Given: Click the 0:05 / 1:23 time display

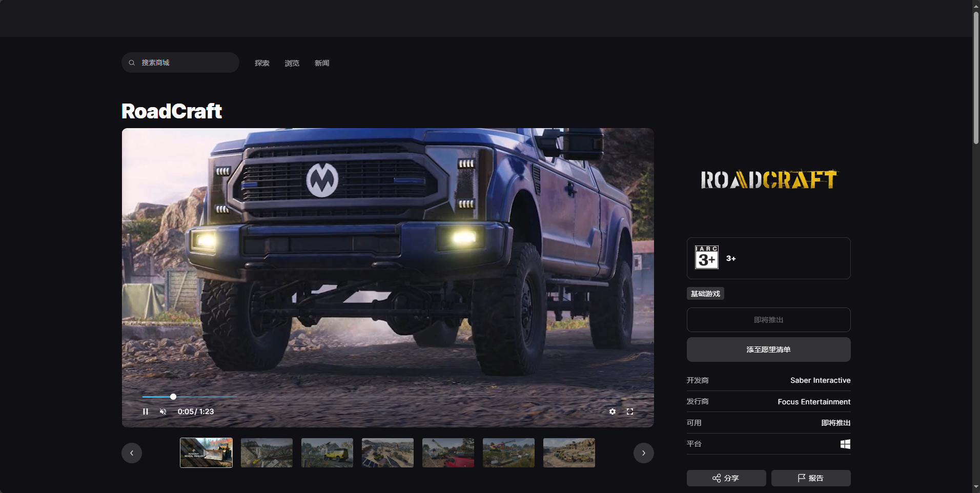Looking at the screenshot, I should [196, 412].
